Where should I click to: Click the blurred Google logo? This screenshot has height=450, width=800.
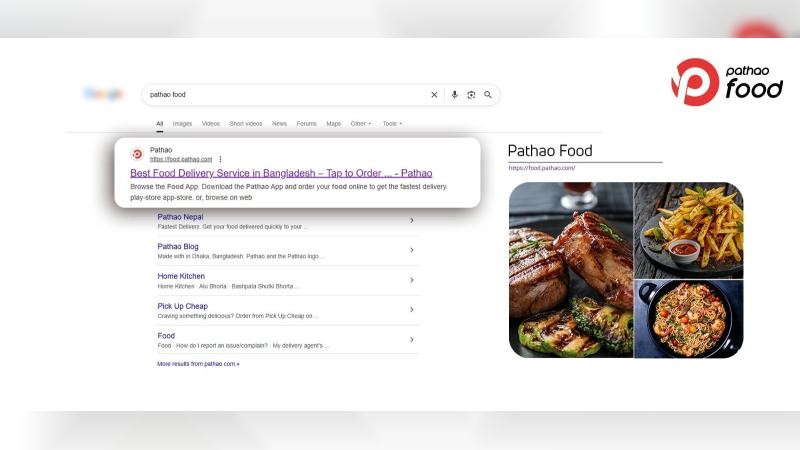coord(103,94)
